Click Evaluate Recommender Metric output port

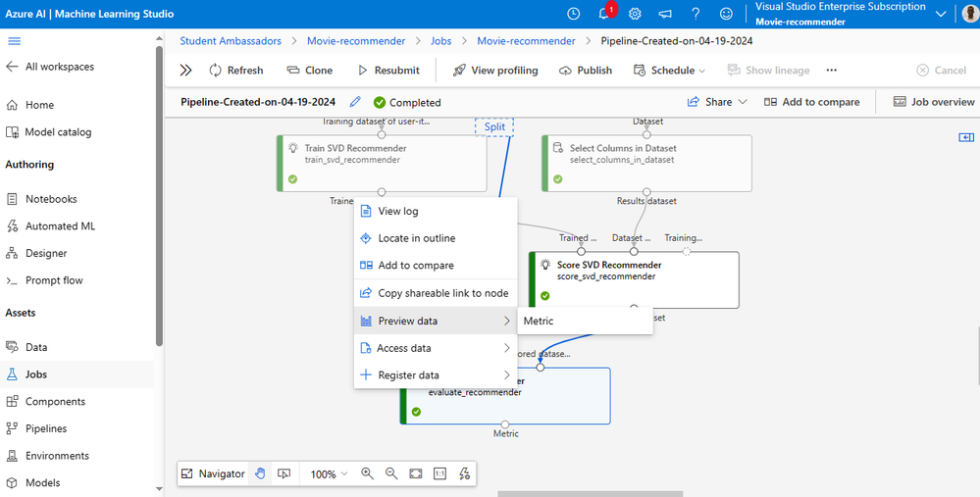point(505,424)
